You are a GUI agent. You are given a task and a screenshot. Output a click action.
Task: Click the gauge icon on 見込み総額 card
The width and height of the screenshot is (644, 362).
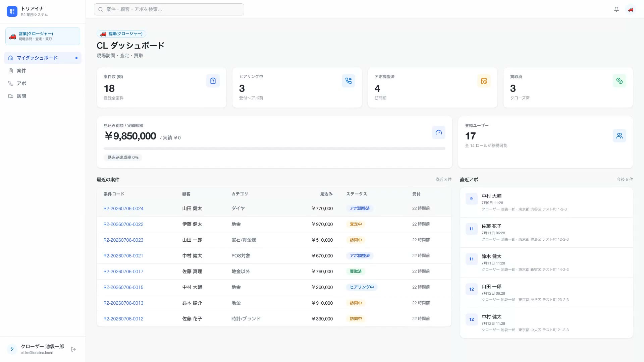click(439, 132)
